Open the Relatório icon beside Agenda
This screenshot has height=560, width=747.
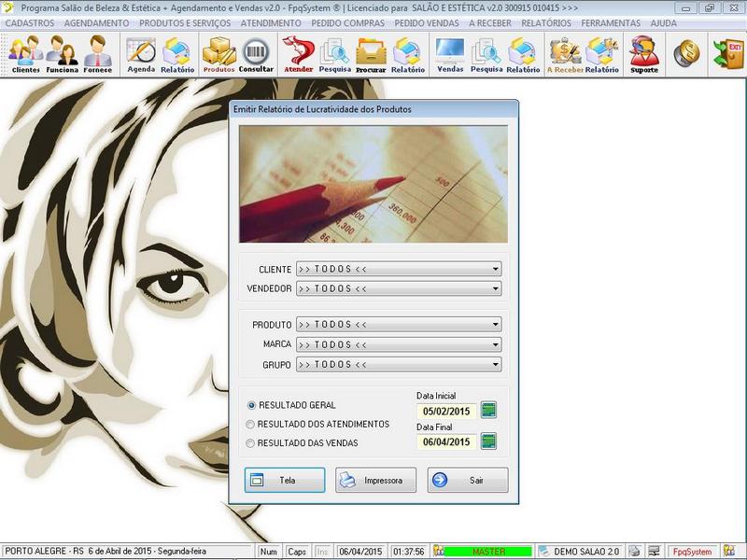[x=177, y=55]
